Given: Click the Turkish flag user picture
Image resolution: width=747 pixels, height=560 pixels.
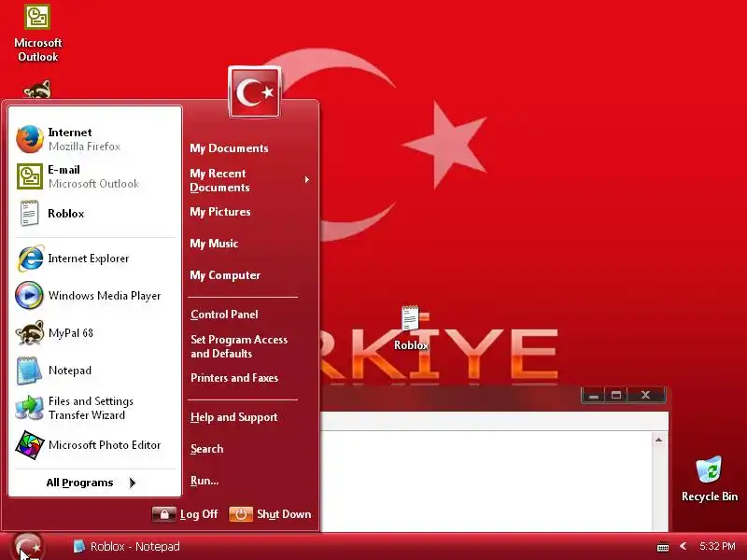Looking at the screenshot, I should [254, 91].
